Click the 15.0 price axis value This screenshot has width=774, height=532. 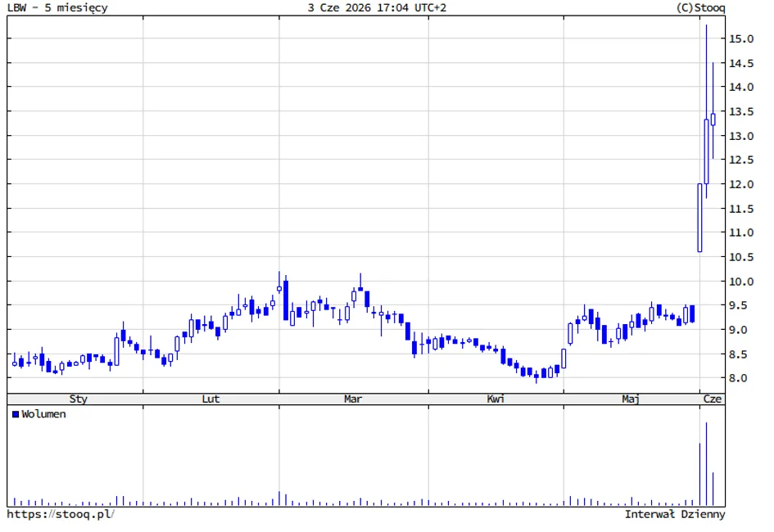click(x=741, y=39)
